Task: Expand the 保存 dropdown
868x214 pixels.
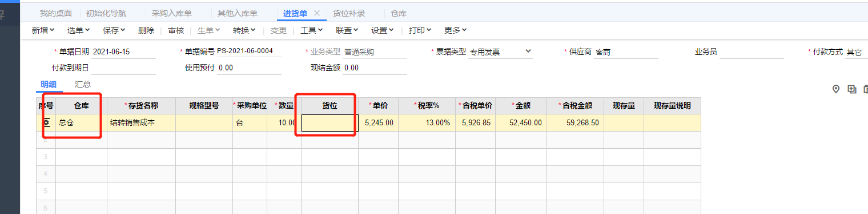Action: click(114, 30)
